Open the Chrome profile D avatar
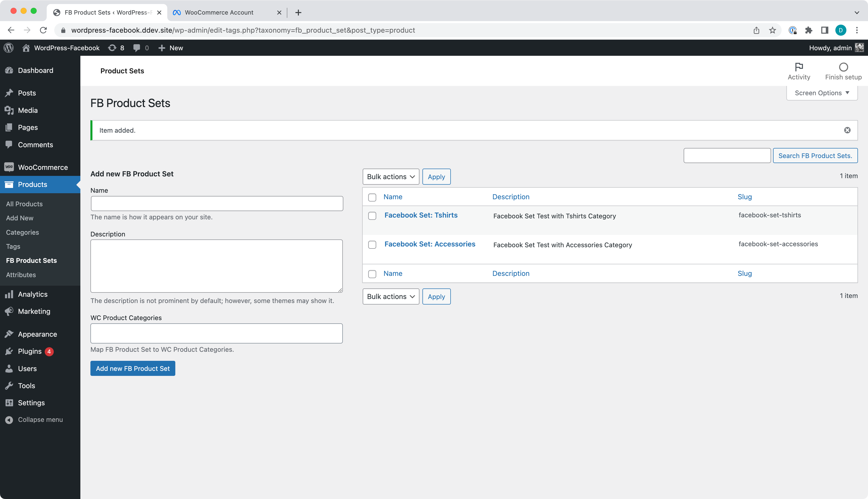 (841, 30)
